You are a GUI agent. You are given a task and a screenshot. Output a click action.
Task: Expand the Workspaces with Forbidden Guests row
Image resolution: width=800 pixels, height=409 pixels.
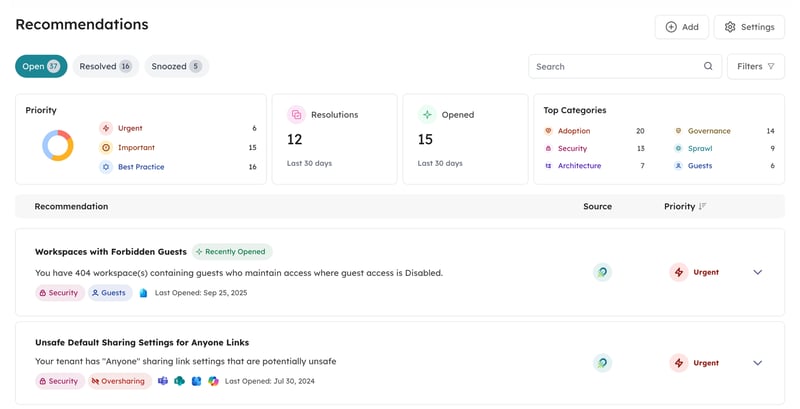pyautogui.click(x=757, y=272)
